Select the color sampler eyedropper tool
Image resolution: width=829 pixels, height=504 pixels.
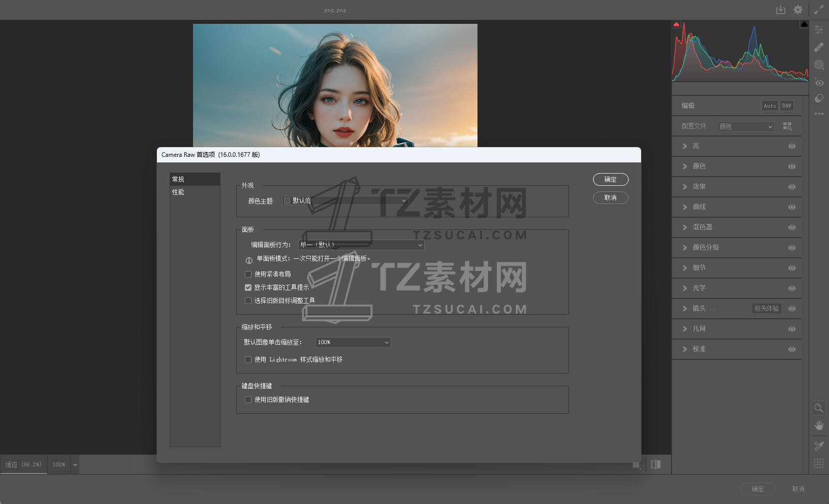pyautogui.click(x=819, y=446)
